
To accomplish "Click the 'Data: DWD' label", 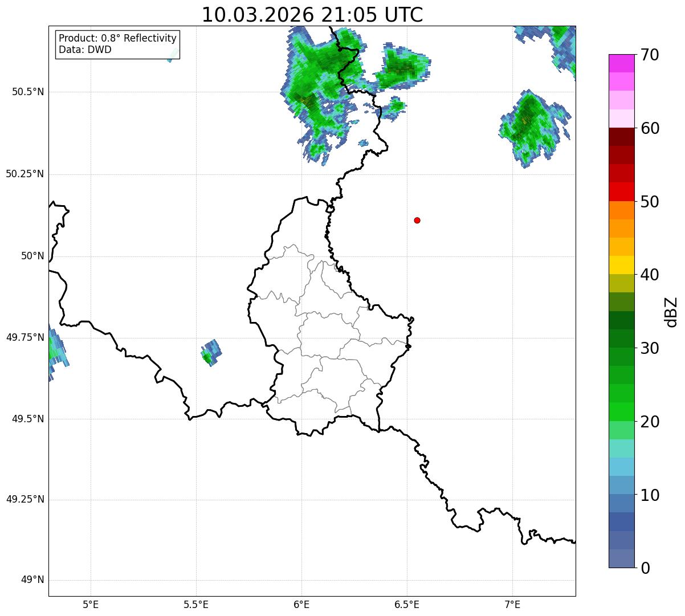I will tap(85, 50).
